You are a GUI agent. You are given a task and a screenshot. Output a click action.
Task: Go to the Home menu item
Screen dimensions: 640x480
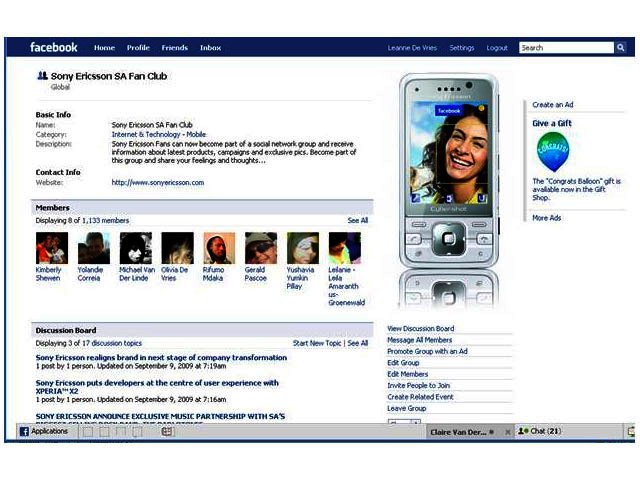104,48
